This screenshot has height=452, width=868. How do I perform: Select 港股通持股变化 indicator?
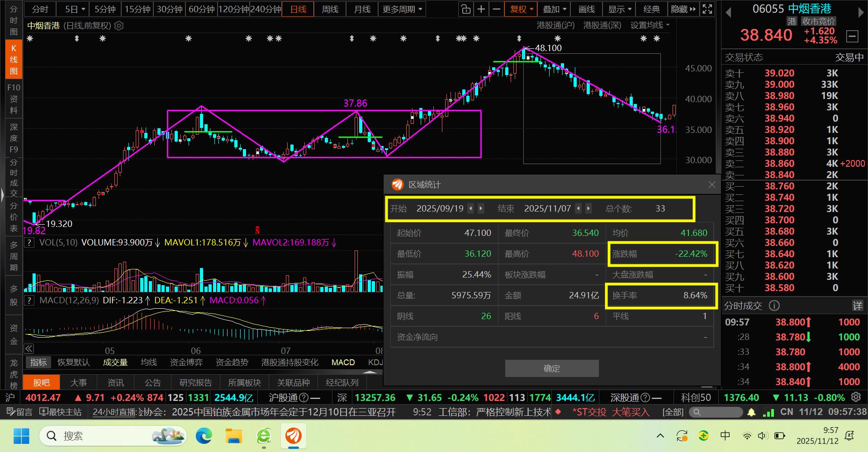click(290, 362)
